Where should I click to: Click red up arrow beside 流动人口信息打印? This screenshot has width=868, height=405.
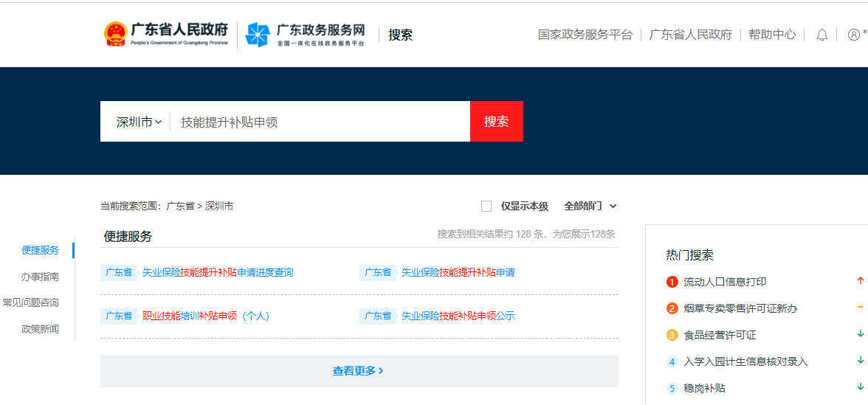tap(861, 280)
